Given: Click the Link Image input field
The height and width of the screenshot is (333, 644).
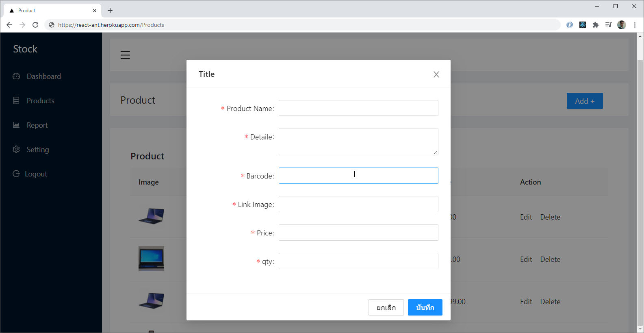Looking at the screenshot, I should coord(358,204).
